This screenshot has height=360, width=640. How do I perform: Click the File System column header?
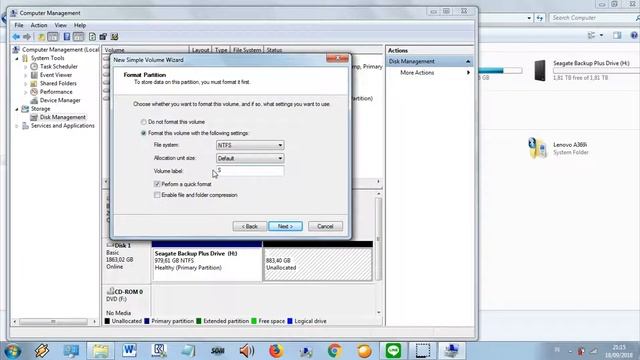click(x=247, y=50)
